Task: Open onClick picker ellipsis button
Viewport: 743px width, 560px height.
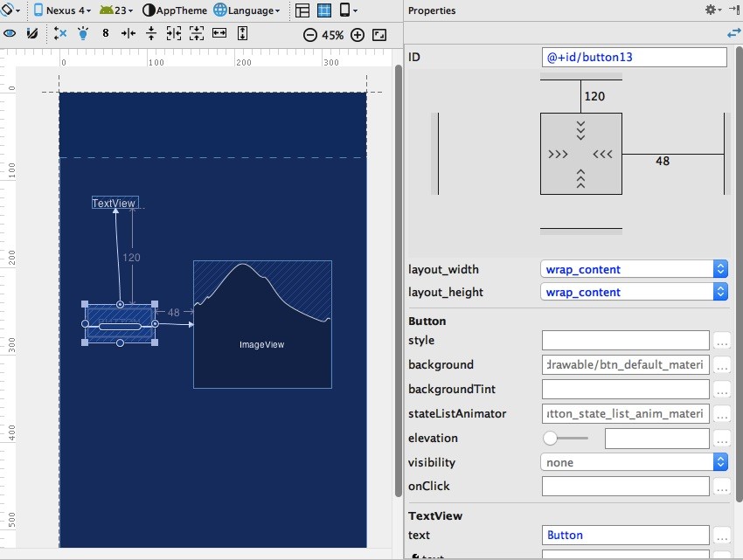Action: (722, 487)
